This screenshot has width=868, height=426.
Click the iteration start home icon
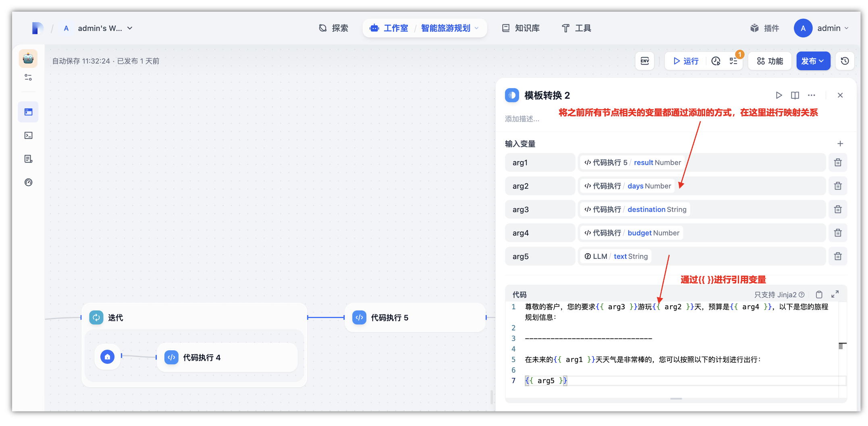pos(107,357)
